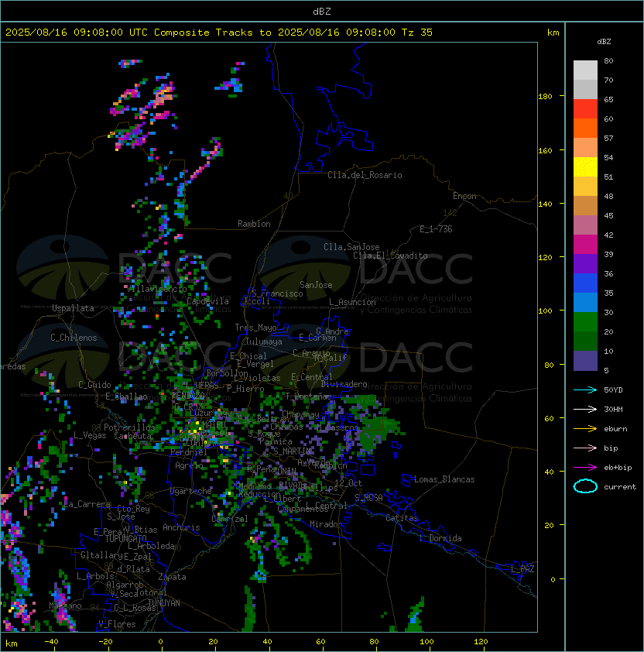Click the 'Capdevila' map label

207,301
